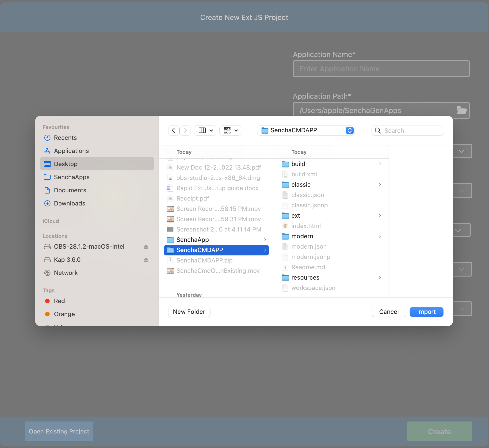Screen dimensions: 489x448
Task: Open the SenchaCMDAPP location popup
Action: click(306, 130)
